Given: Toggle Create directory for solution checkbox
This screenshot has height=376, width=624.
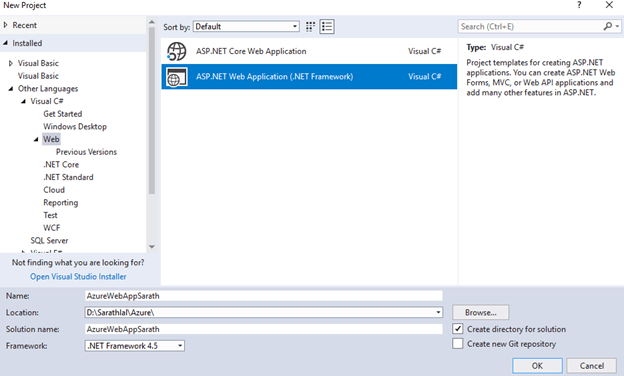Looking at the screenshot, I should click(x=458, y=329).
